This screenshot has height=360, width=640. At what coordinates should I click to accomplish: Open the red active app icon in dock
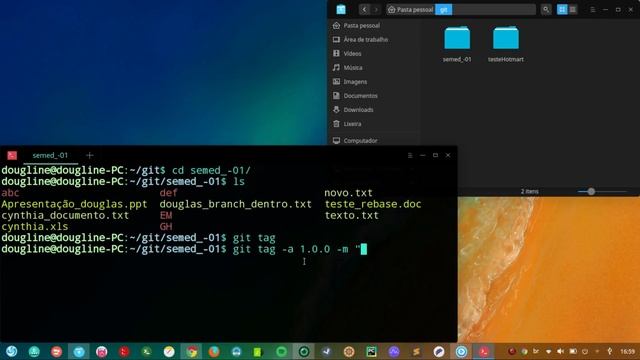coord(484,351)
